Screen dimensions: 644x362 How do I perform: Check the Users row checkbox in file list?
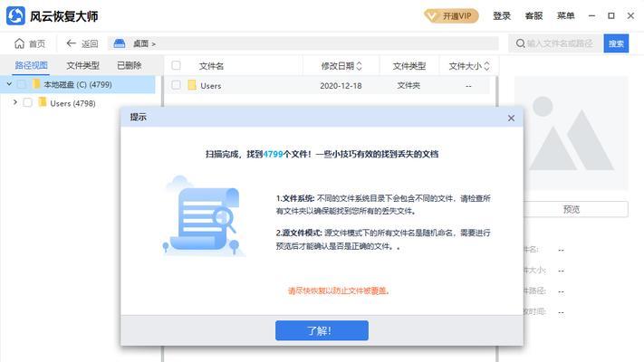coord(177,85)
